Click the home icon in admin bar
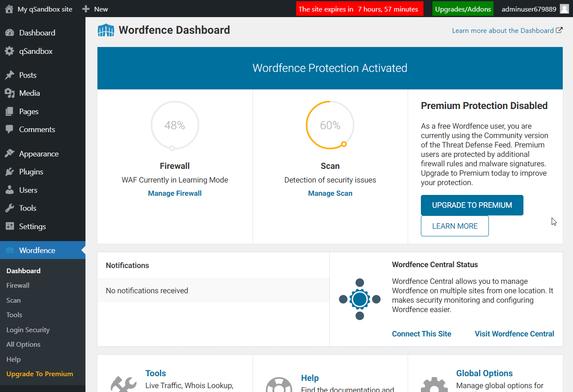The image size is (573, 392). coord(9,9)
